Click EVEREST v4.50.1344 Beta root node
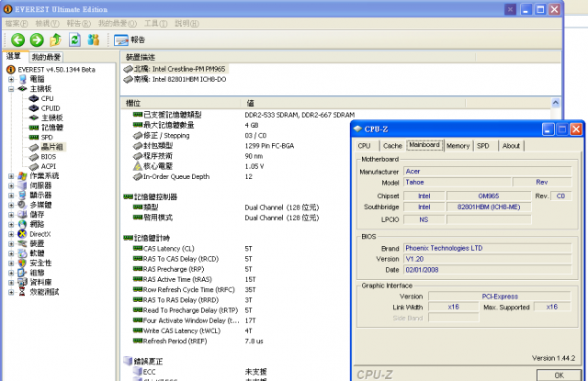 click(56, 70)
